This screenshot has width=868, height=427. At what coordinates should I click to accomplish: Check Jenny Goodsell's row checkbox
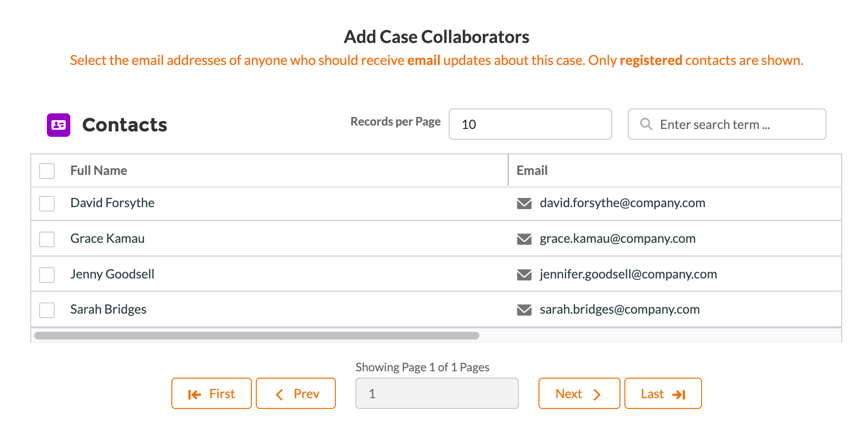pyautogui.click(x=46, y=275)
